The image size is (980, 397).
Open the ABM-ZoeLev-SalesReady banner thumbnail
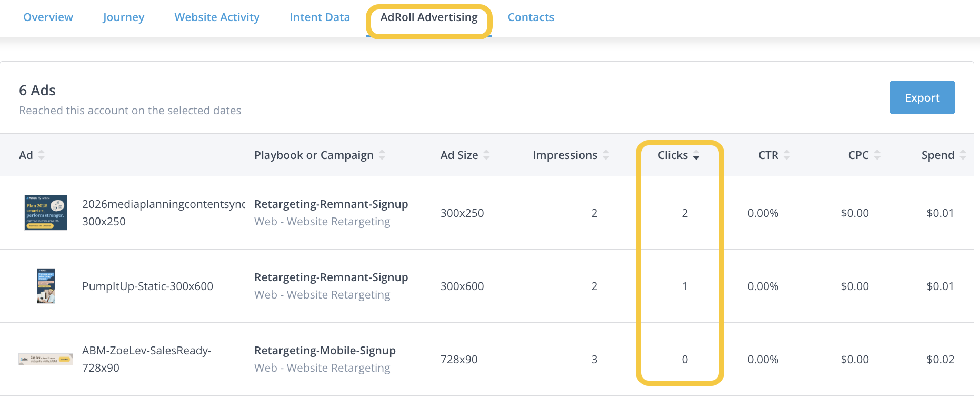pos(46,359)
